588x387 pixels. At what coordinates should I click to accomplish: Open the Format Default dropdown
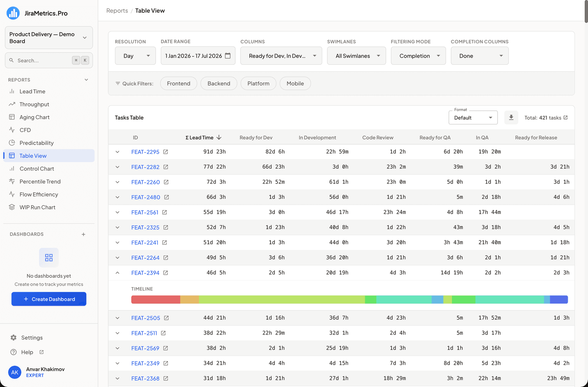[x=473, y=118]
